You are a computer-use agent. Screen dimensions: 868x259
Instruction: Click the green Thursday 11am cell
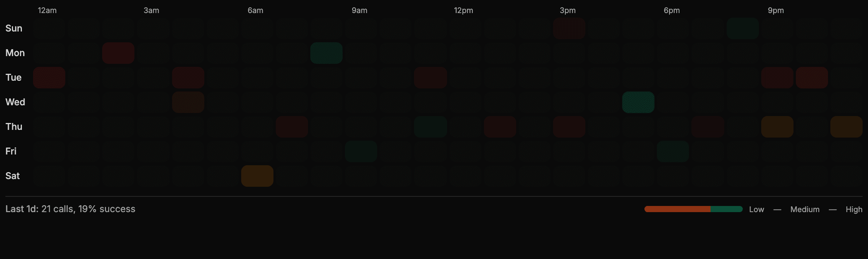tap(431, 127)
